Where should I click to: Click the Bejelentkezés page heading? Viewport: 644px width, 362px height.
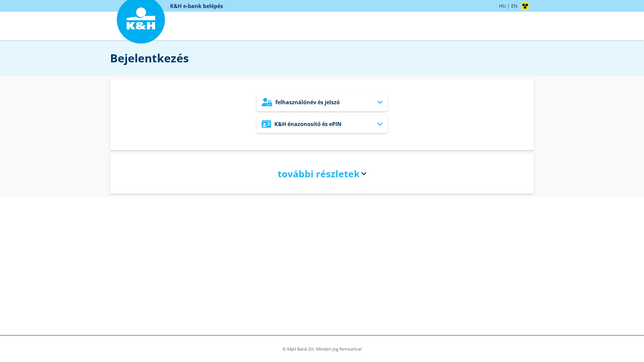(x=149, y=58)
